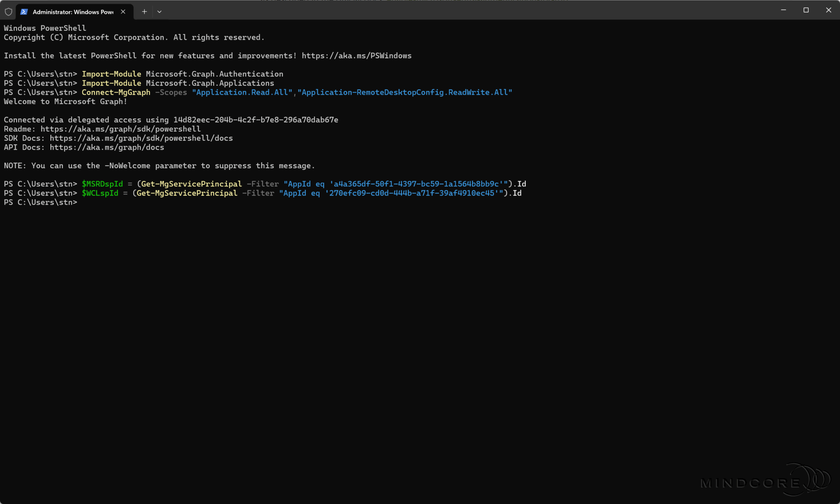
Task: Open the Readme URL aka.ms/graph/sdk/powershell
Action: pyautogui.click(x=121, y=129)
